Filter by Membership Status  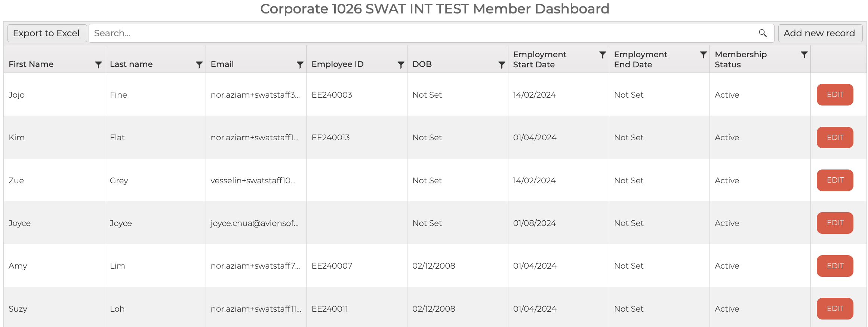[x=804, y=55]
